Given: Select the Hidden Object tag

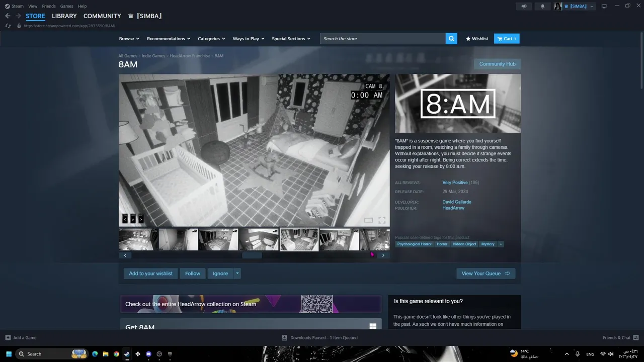Looking at the screenshot, I should pos(464,244).
